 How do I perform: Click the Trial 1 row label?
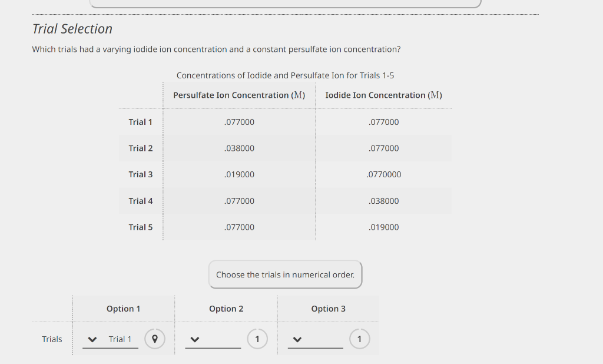141,122
